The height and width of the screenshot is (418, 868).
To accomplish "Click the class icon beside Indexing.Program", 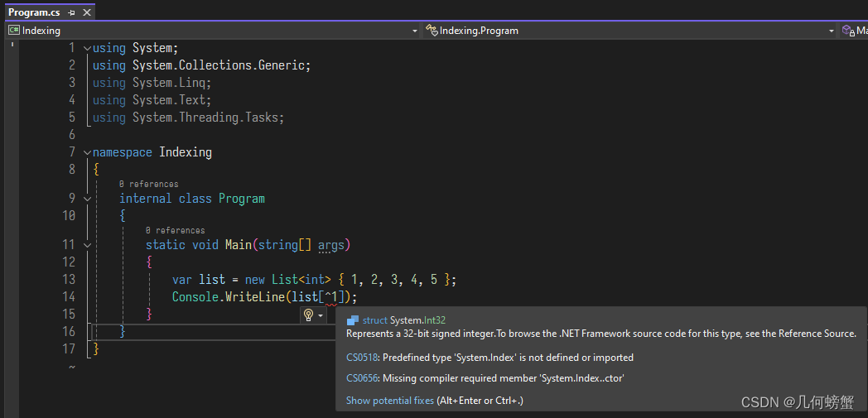I will click(432, 31).
